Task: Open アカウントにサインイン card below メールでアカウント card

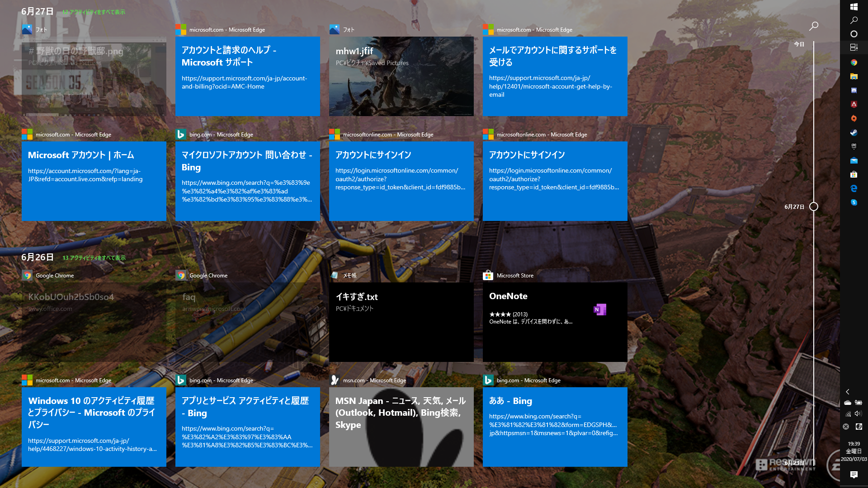Action: [x=555, y=181]
